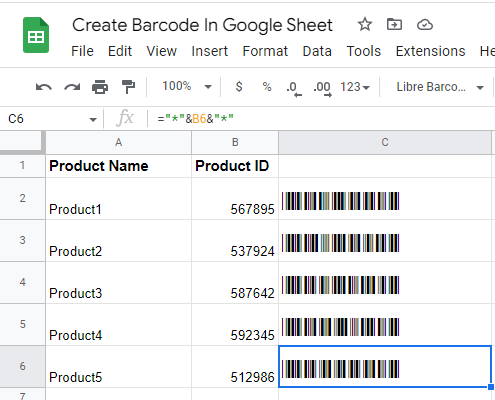
Task: Select cell with ID 587642
Action: [x=235, y=283]
